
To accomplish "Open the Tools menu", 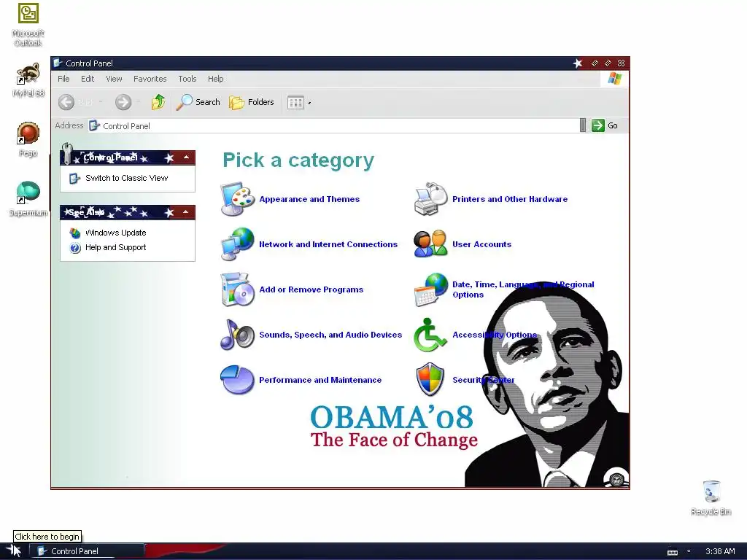I will point(187,79).
